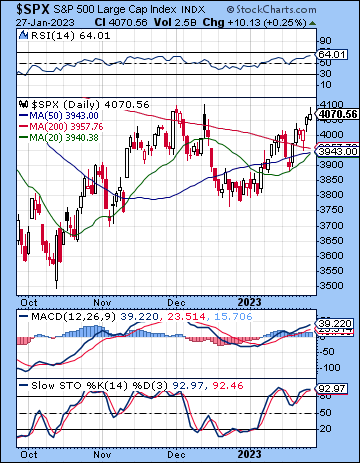This screenshot has width=360, height=463.
Task: Click the Slow STO %K(14) %D(3) label
Action: click(x=99, y=386)
